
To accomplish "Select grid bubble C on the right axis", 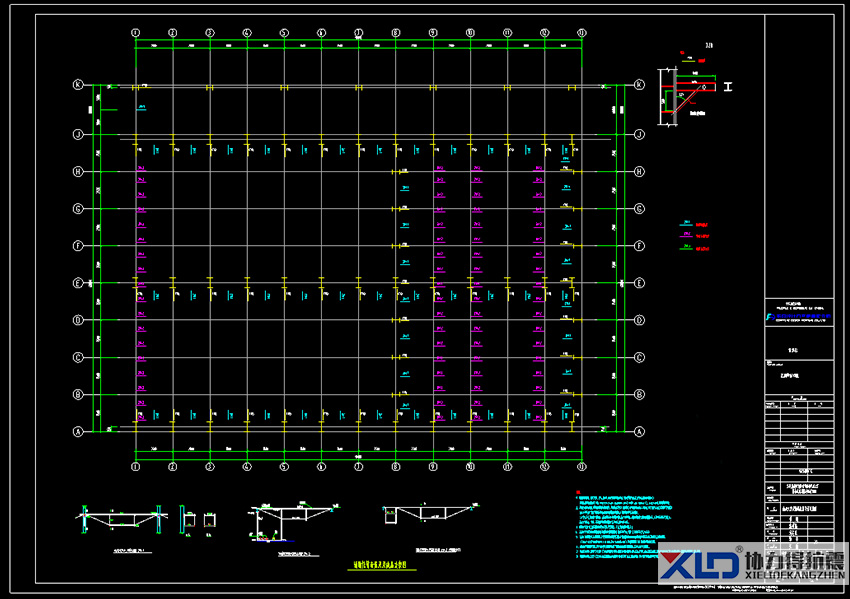I will tap(639, 357).
